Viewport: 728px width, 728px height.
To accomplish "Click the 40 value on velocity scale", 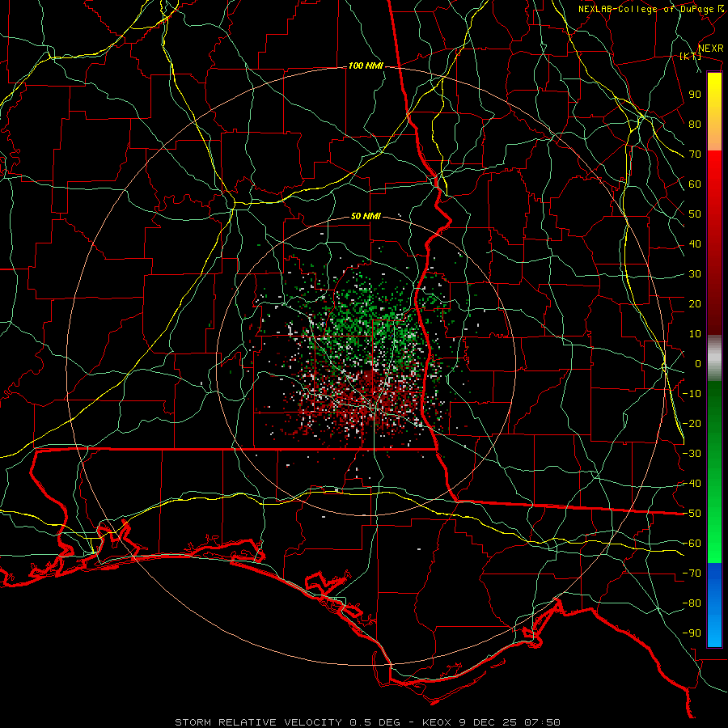I will pos(695,244).
